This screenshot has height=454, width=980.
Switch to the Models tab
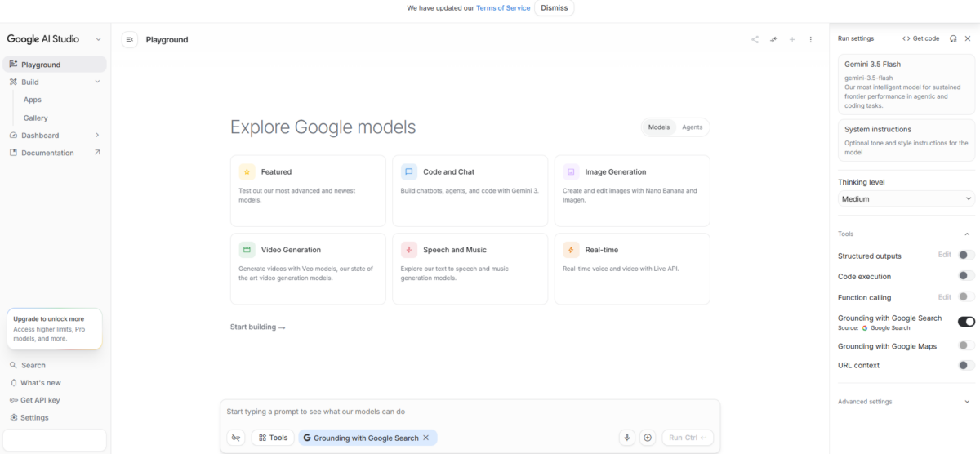pyautogui.click(x=659, y=127)
